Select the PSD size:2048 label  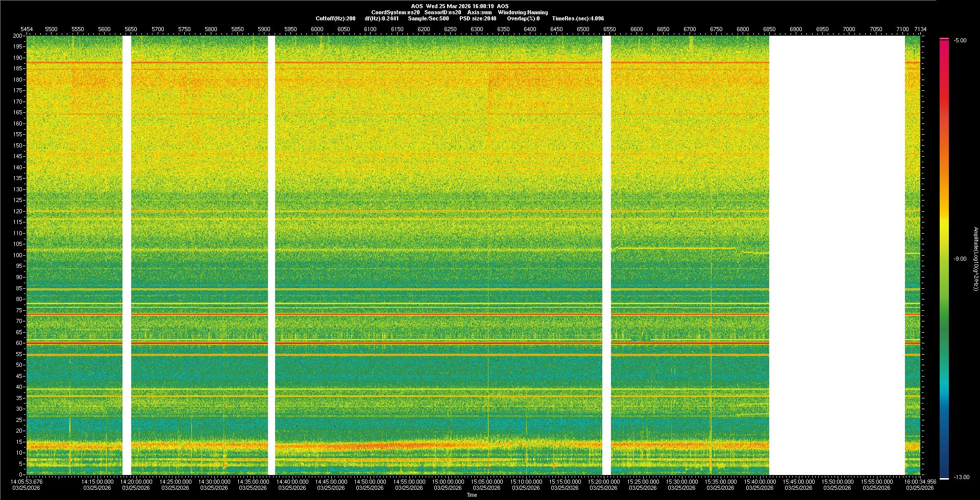pos(477,18)
